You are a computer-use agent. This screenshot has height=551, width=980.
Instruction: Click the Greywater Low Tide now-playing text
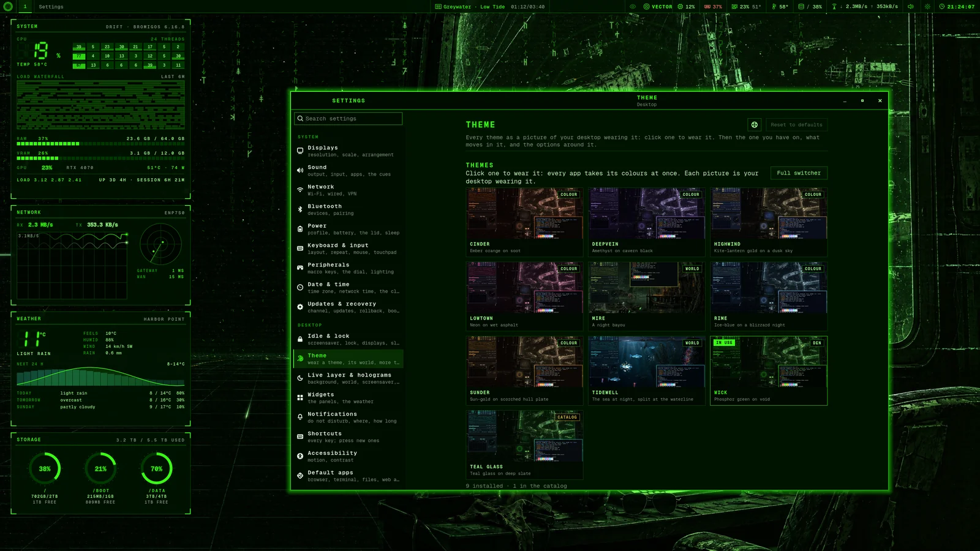pyautogui.click(x=474, y=7)
